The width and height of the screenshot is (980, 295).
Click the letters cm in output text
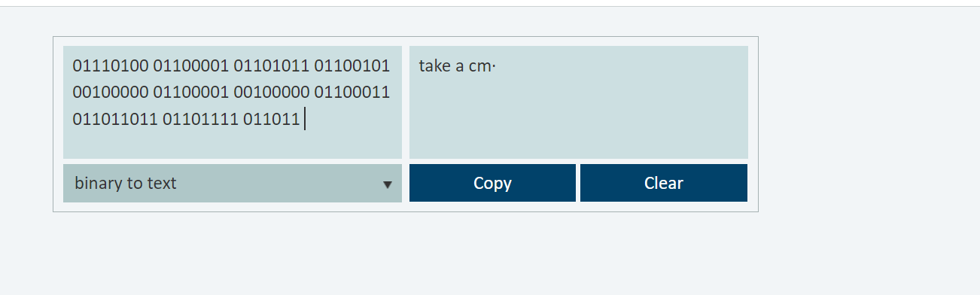(x=479, y=66)
